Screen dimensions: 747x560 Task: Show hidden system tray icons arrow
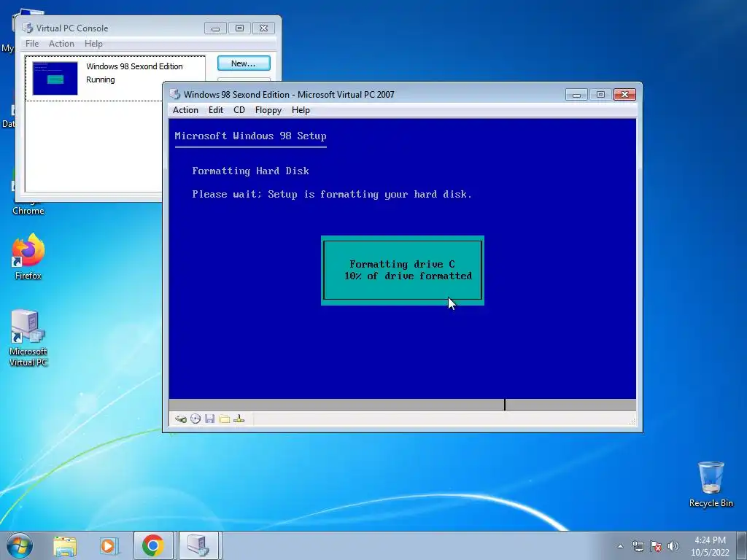620,546
